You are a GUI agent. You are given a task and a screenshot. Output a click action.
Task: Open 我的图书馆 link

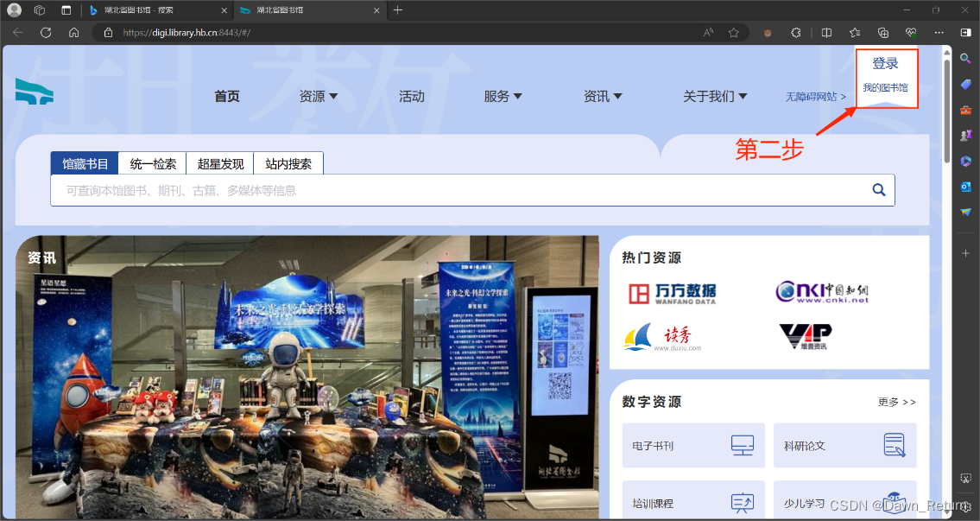885,87
